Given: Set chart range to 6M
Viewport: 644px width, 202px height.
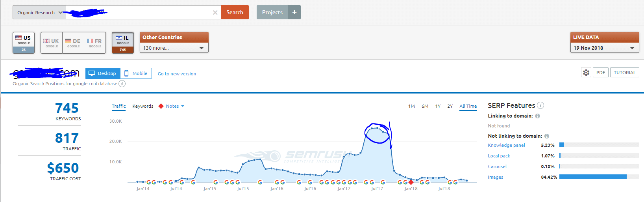Looking at the screenshot, I should 425,106.
